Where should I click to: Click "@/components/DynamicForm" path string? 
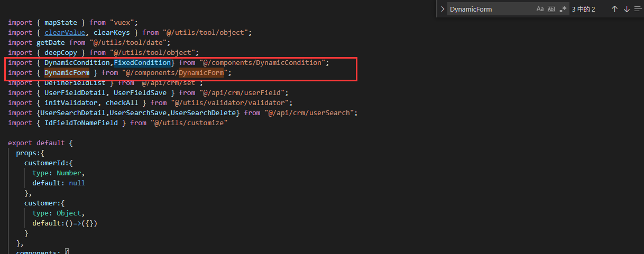coord(175,72)
